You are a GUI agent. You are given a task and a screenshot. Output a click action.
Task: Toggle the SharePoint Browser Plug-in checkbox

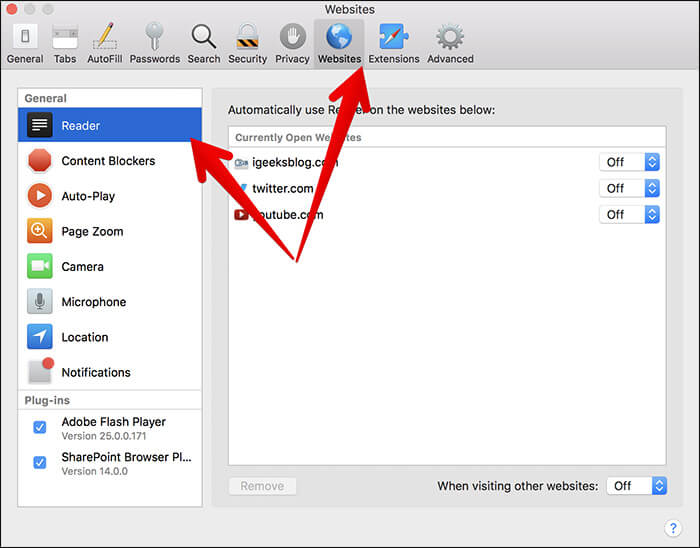(x=40, y=462)
